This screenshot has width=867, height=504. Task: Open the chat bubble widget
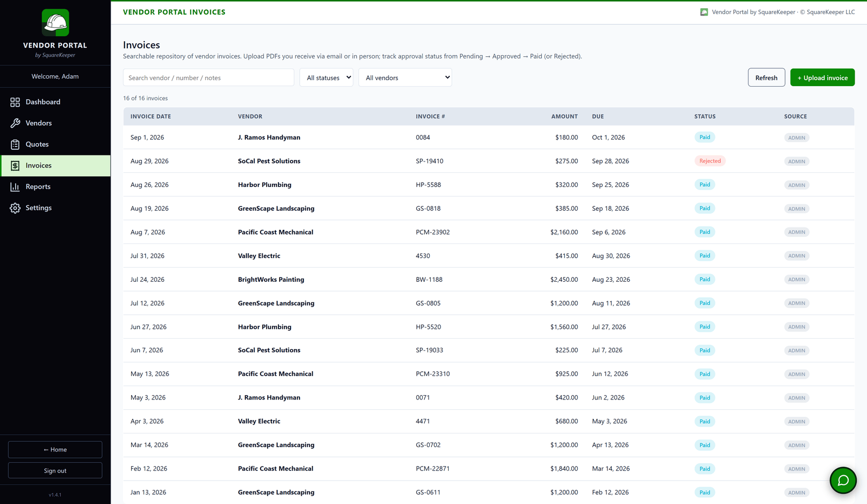point(843,480)
